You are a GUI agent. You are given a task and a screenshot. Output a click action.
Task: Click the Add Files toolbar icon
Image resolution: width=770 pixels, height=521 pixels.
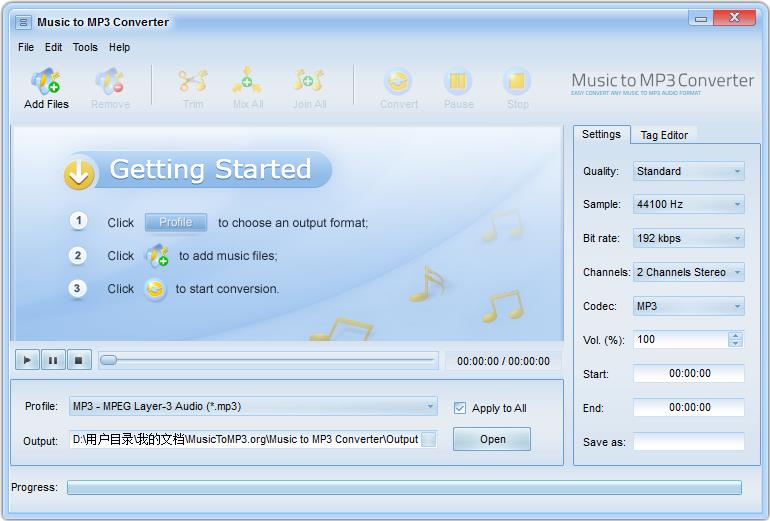pos(46,82)
